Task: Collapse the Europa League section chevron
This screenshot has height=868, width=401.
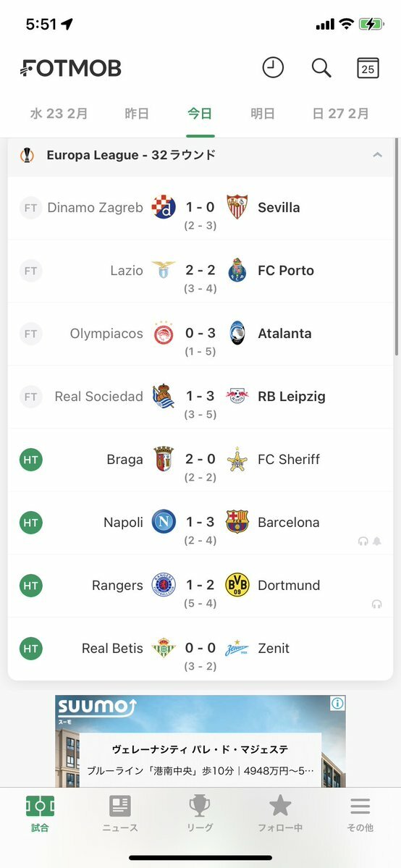Action: [x=378, y=155]
